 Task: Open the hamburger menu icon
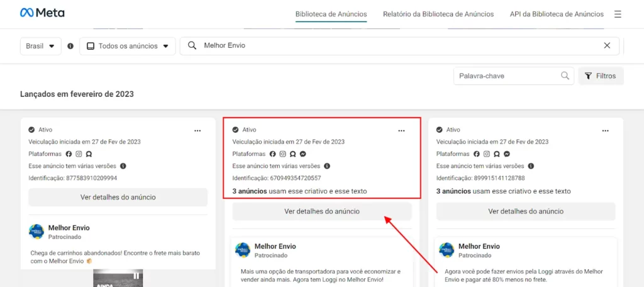click(x=618, y=14)
